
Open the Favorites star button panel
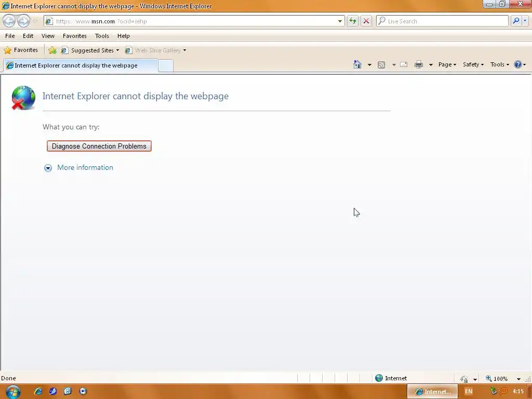[21, 50]
